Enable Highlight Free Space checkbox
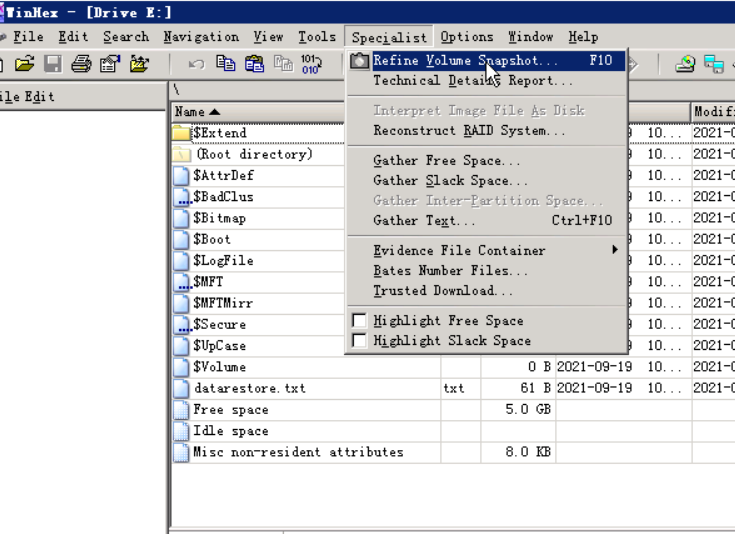 [359, 320]
